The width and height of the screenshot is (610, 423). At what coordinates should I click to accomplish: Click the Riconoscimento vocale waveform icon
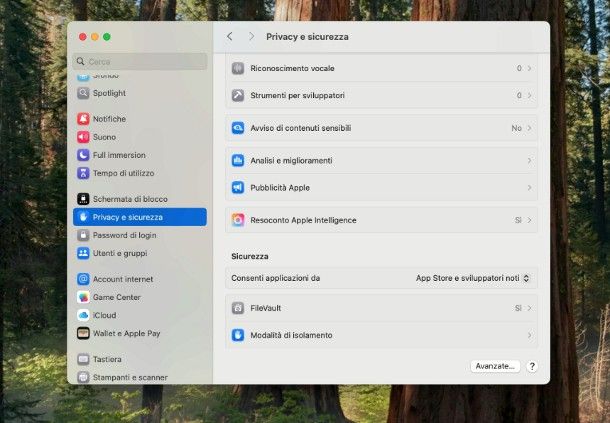pos(238,68)
